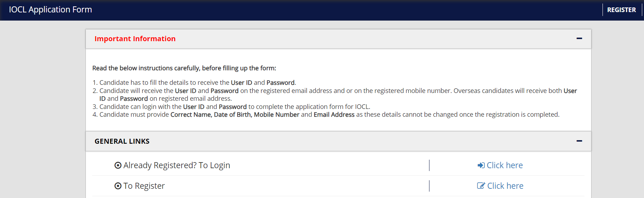Select the circle bullet beside To Register
This screenshot has height=198, width=644.
point(118,186)
